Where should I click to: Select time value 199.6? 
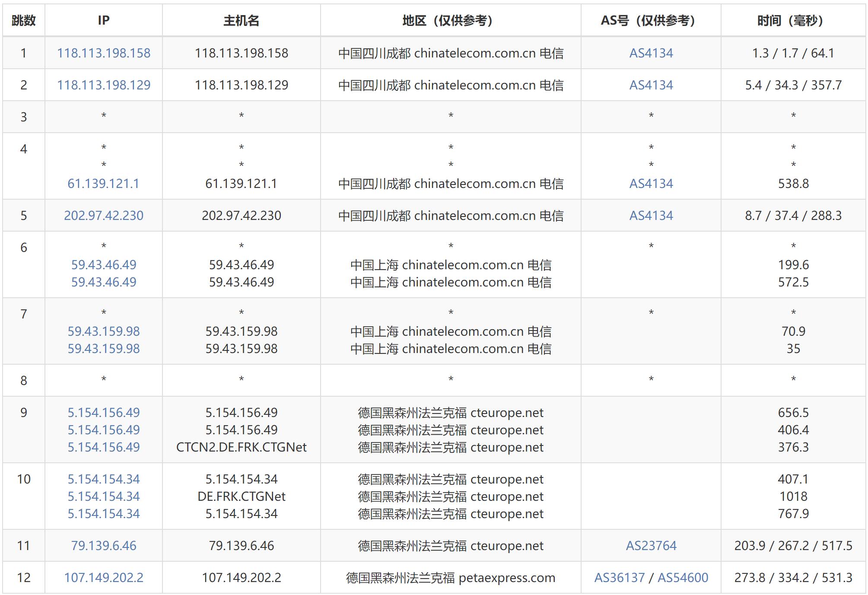[x=793, y=265]
